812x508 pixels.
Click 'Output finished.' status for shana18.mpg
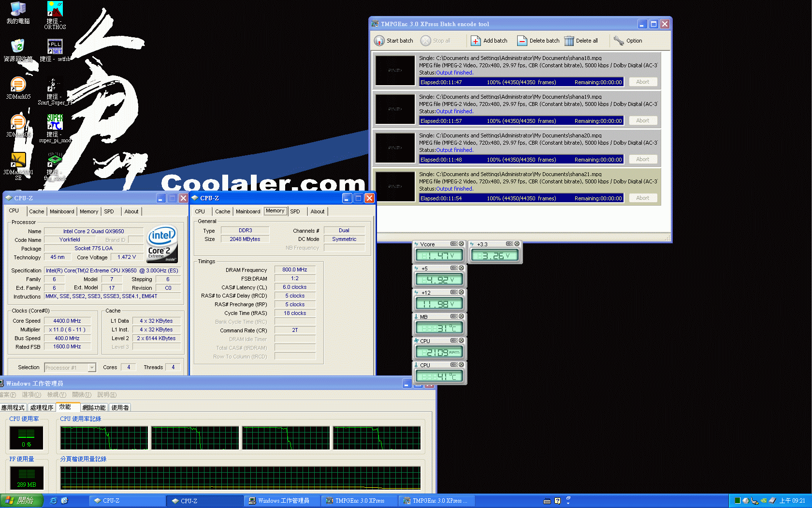click(x=455, y=73)
